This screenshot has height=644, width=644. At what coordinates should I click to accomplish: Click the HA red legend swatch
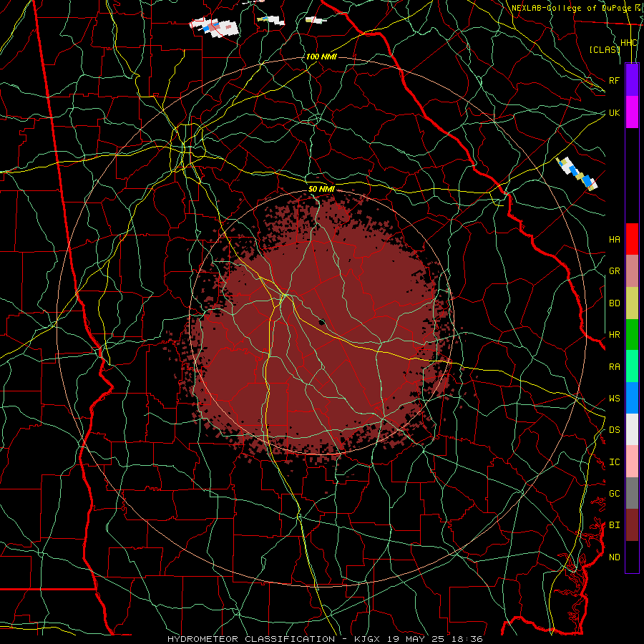[632, 239]
